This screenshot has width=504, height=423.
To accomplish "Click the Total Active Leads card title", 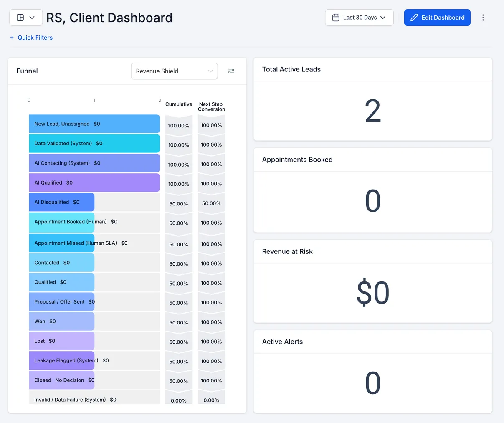I will [291, 69].
